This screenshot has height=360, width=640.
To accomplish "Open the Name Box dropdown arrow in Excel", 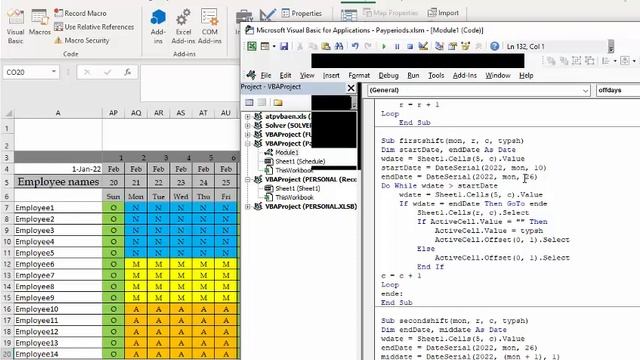I will [x=53, y=72].
